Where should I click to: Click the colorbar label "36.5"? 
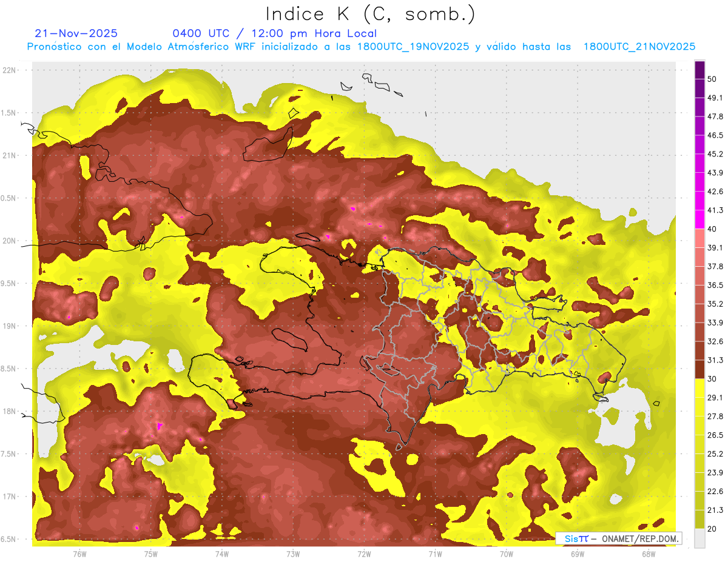click(x=715, y=285)
